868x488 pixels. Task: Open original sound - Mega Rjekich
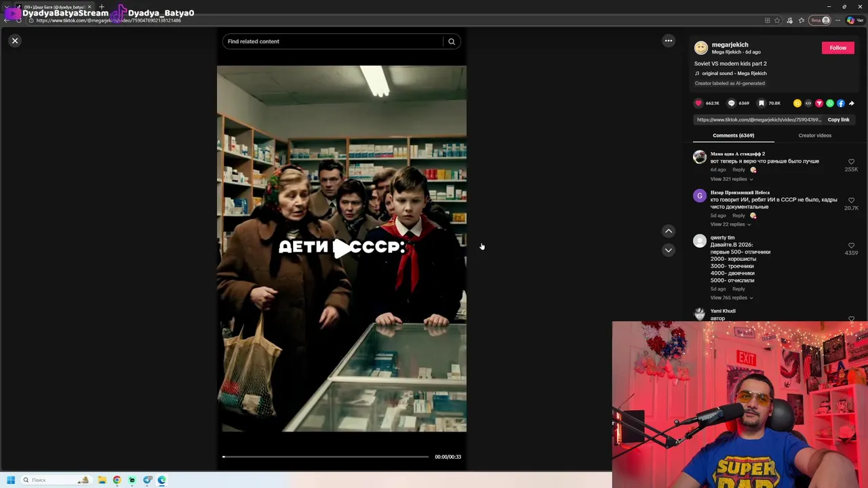point(731,73)
